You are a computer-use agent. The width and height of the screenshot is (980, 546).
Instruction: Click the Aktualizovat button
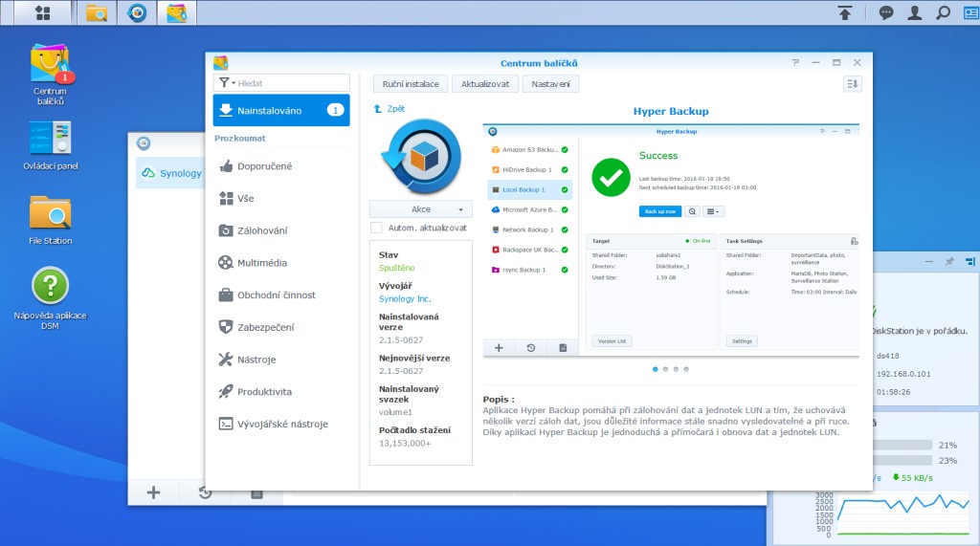point(485,84)
